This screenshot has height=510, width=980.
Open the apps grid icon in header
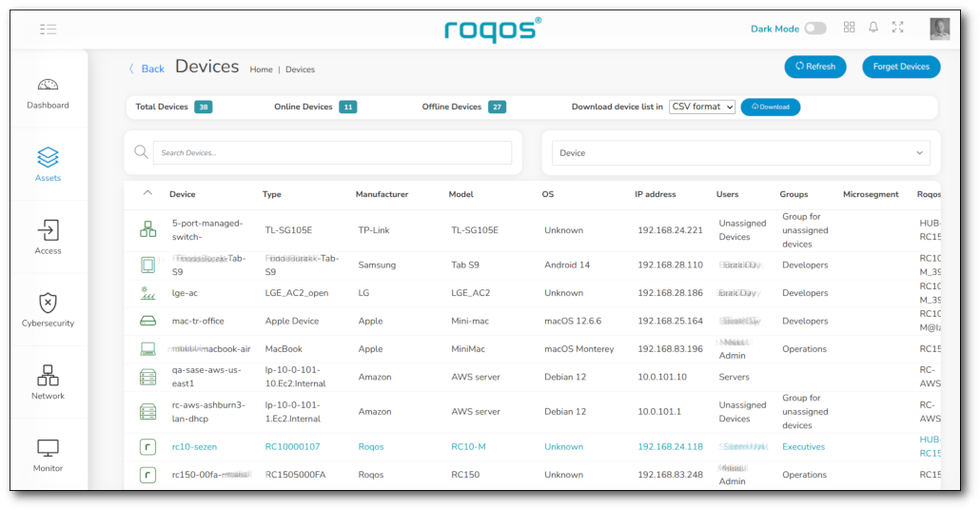coord(850,28)
